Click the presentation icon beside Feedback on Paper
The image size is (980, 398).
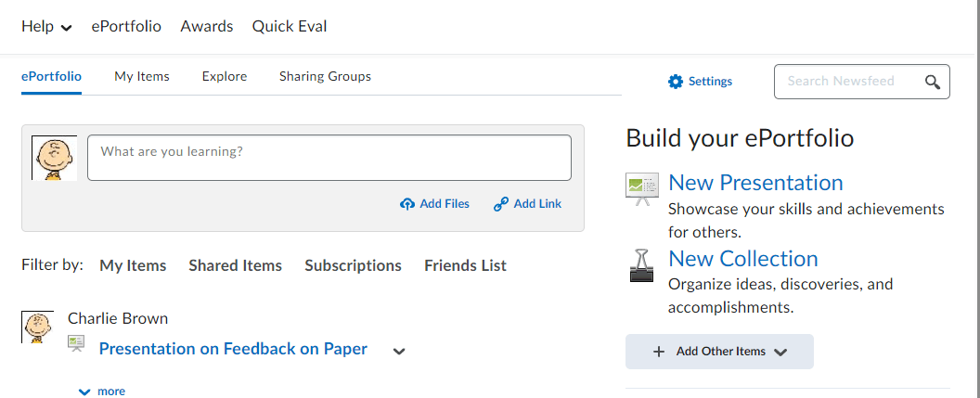click(x=76, y=344)
